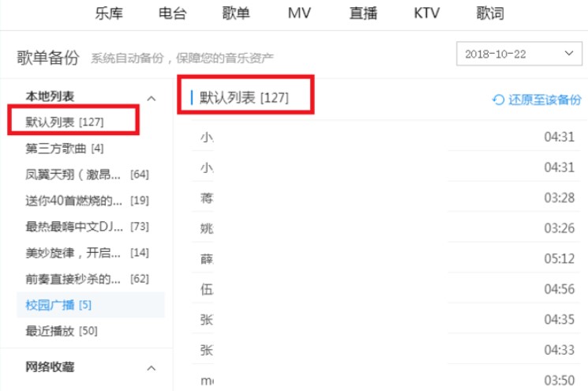Select the song row with duration 04:35
Image resolution: width=588 pixels, height=391 pixels.
coord(385,319)
